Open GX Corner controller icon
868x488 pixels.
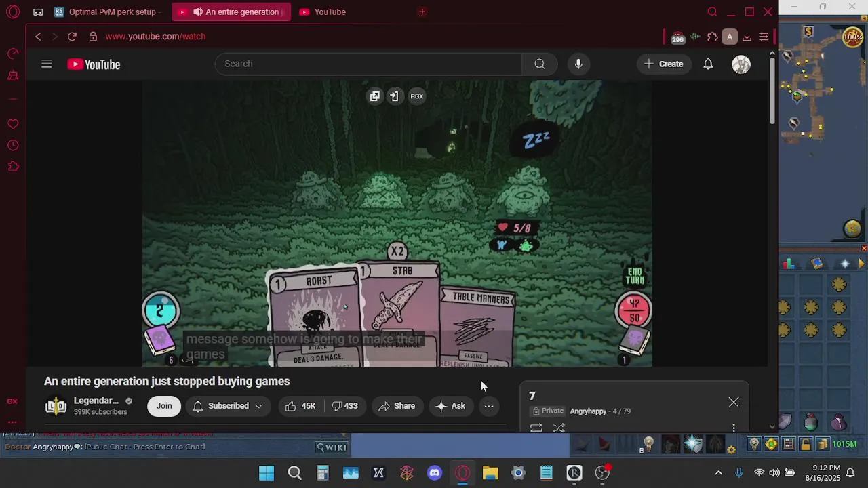tap(38, 12)
